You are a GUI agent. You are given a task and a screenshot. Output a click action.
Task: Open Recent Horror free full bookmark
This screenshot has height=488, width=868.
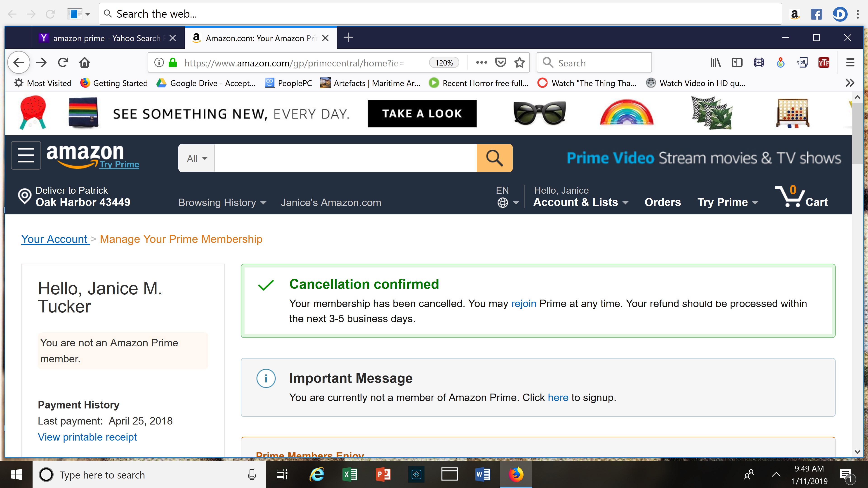click(x=479, y=83)
